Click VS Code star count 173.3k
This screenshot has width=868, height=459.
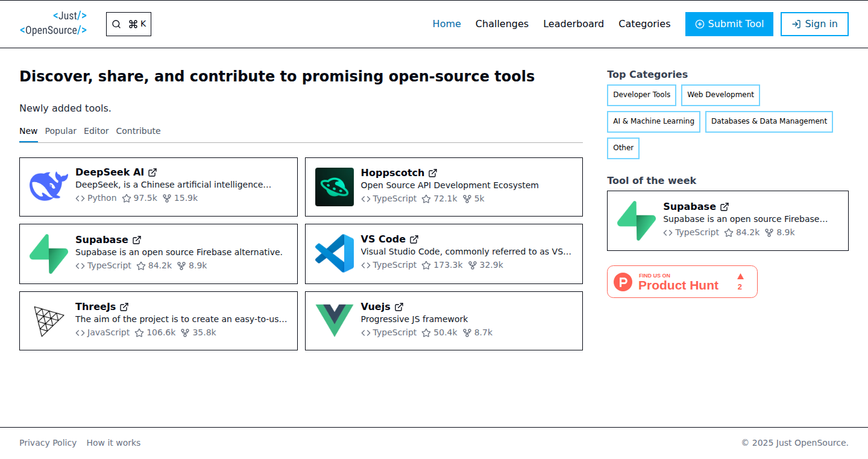[x=442, y=265]
